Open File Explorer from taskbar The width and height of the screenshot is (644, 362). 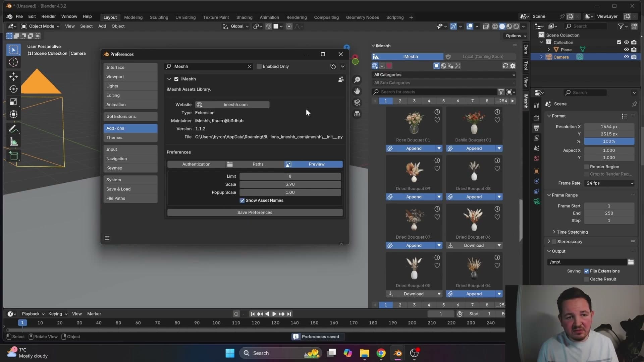coord(364,353)
